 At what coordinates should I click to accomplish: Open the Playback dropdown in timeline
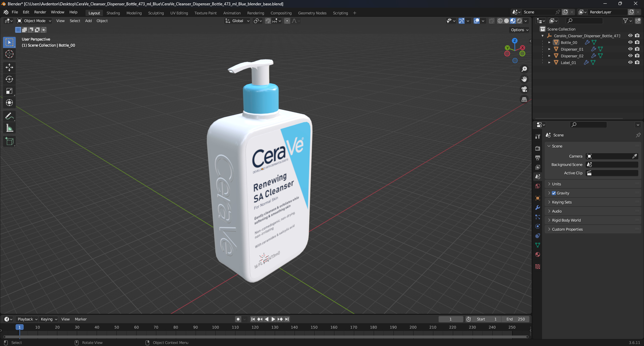click(27, 319)
